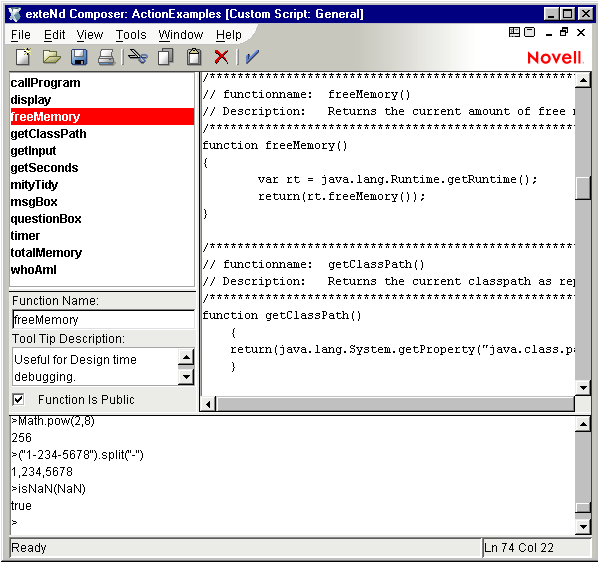This screenshot has width=598, height=562.
Task: Click the console pane scroll thumb
Action: 583,507
